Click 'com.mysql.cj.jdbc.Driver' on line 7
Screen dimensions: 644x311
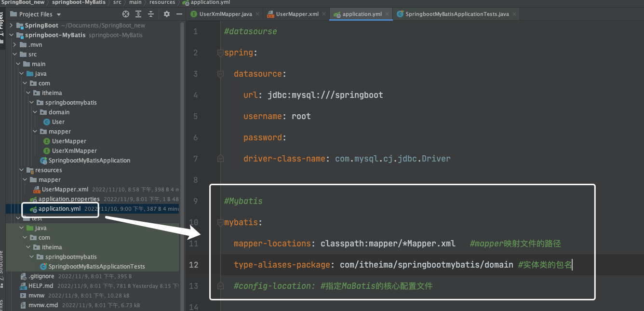tap(393, 159)
